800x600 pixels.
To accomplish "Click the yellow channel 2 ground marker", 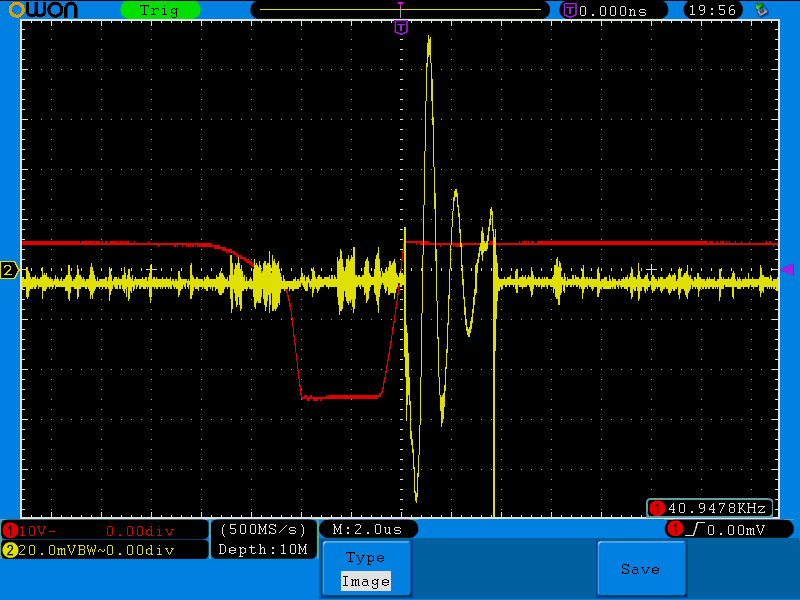I will pos(9,270).
